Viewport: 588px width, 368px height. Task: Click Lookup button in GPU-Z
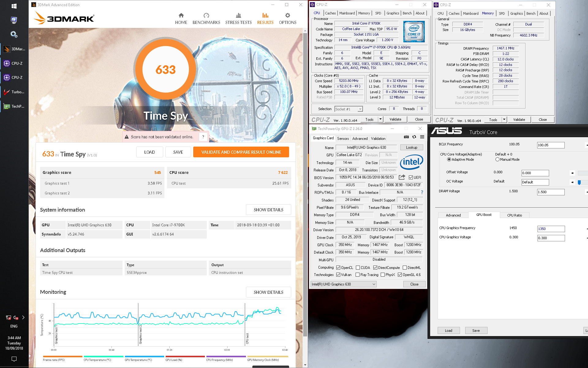(x=411, y=148)
